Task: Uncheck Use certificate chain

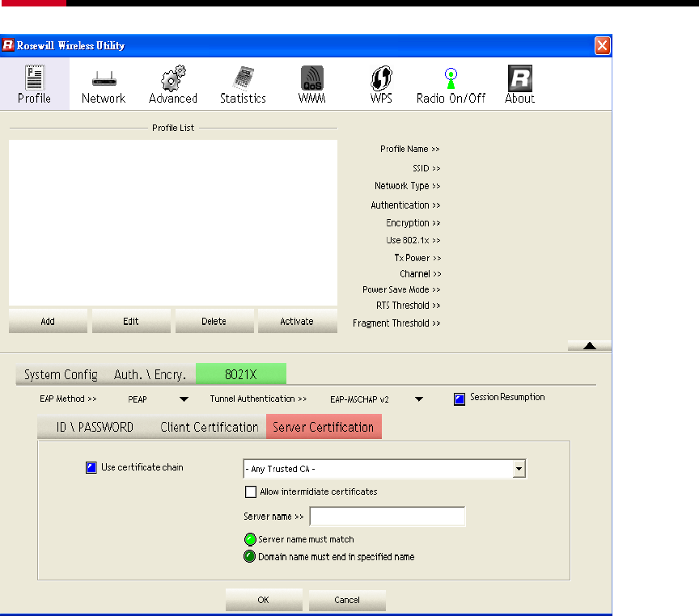Action: point(91,467)
